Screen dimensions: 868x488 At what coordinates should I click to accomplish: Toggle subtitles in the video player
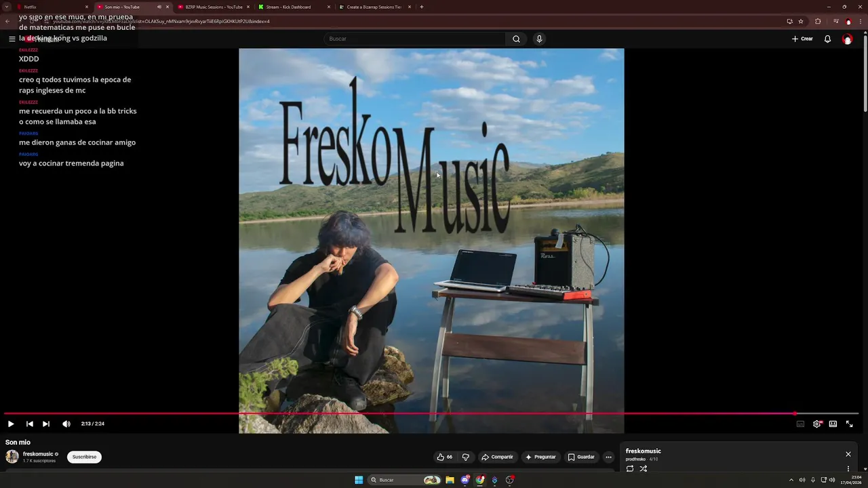[800, 424]
